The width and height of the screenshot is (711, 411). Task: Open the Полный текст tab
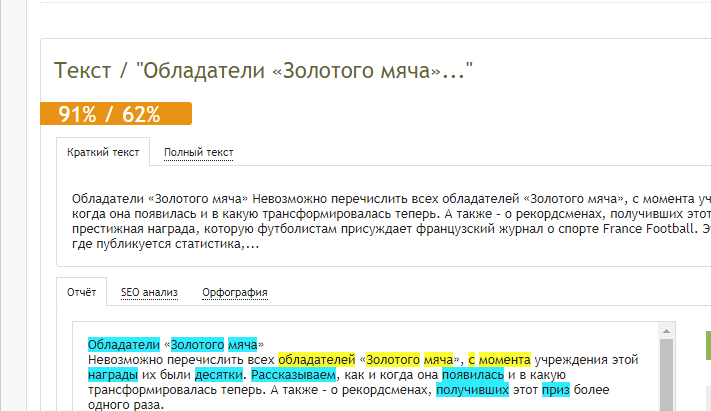(198, 152)
